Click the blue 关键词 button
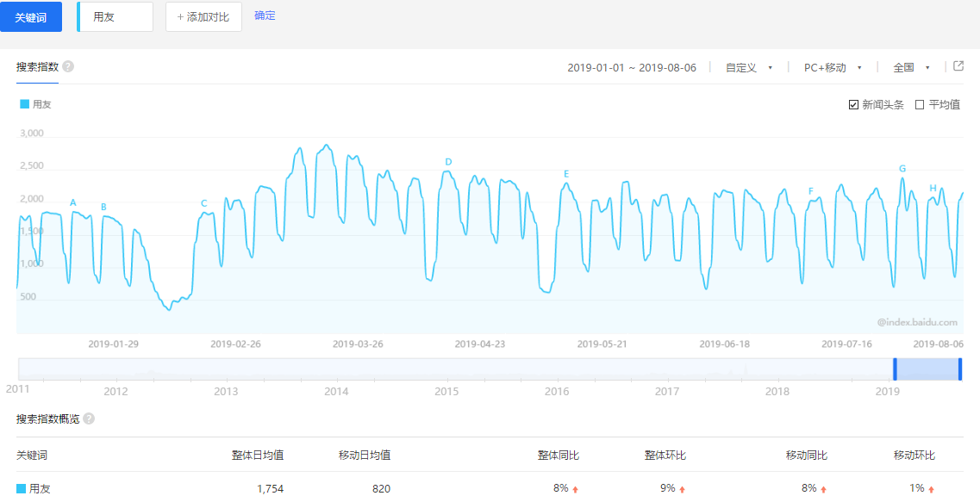The image size is (980, 502). [x=31, y=16]
